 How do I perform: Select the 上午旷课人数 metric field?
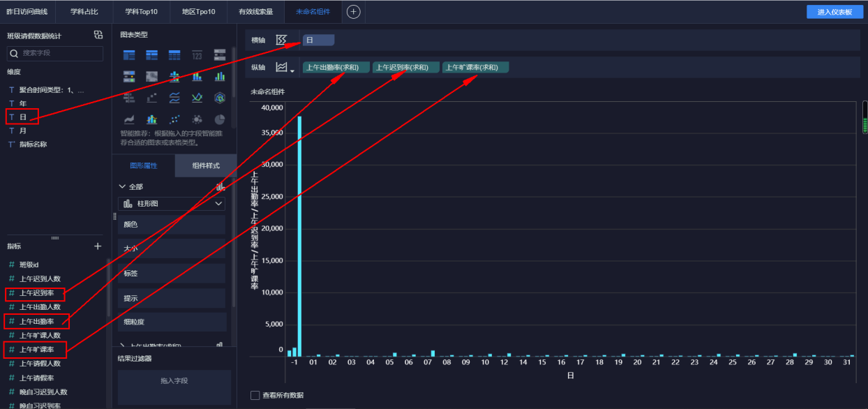pos(40,336)
